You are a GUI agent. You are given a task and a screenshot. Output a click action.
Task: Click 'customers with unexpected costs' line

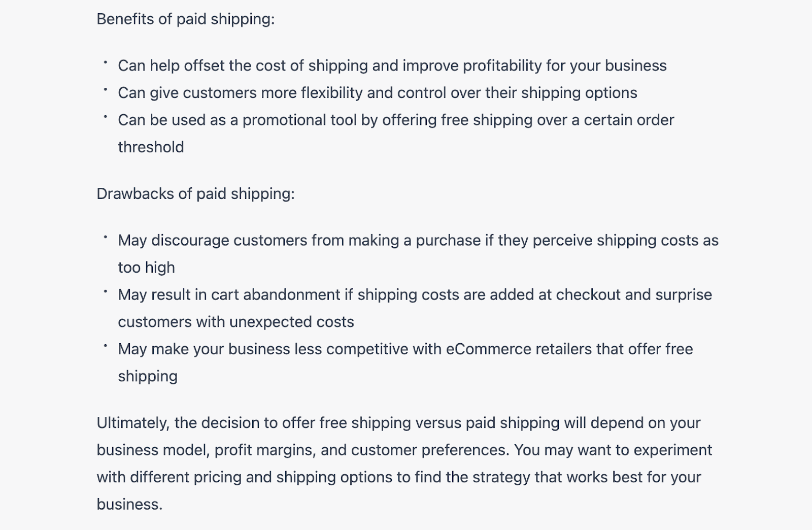pyautogui.click(x=236, y=322)
